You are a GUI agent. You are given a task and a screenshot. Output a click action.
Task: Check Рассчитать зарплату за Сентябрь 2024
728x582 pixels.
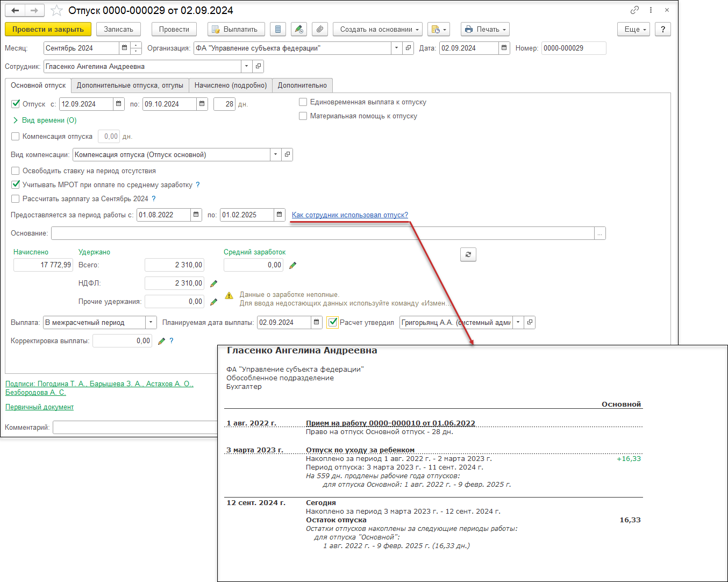(x=16, y=198)
